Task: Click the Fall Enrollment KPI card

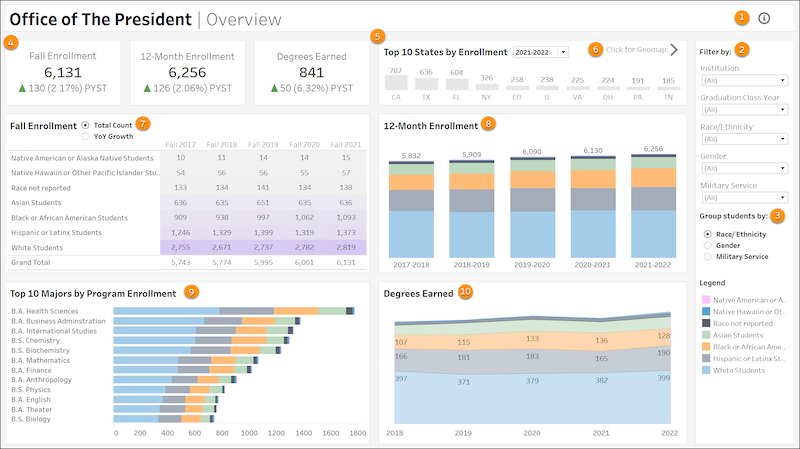Action: tap(62, 72)
